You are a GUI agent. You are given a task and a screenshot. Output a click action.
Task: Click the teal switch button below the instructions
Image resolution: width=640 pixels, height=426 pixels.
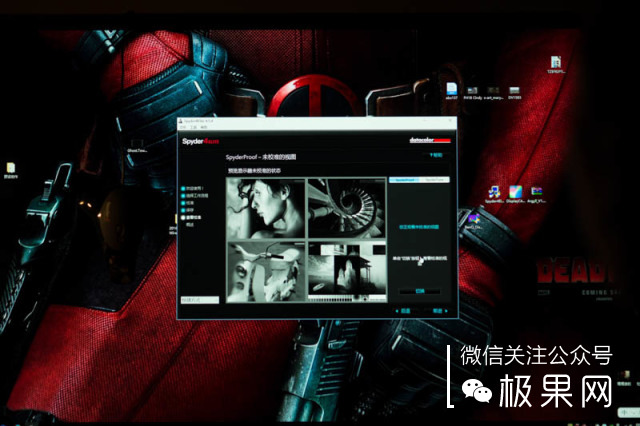point(420,291)
